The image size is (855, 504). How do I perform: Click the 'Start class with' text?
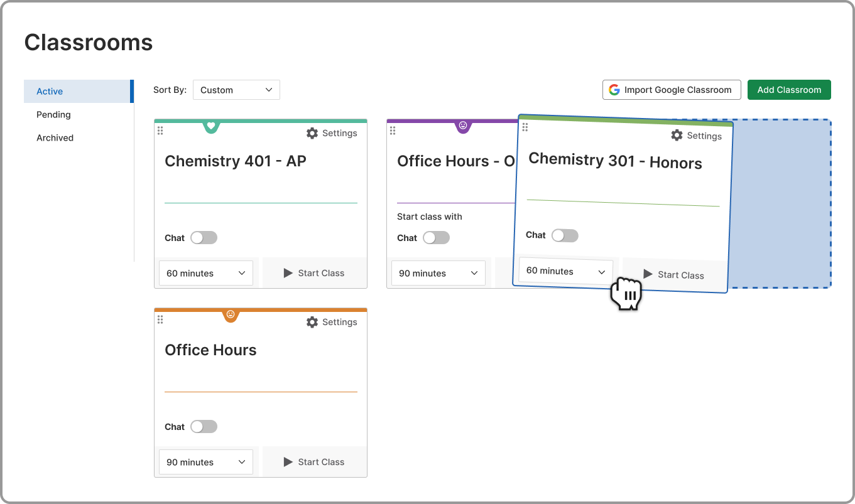[430, 217]
